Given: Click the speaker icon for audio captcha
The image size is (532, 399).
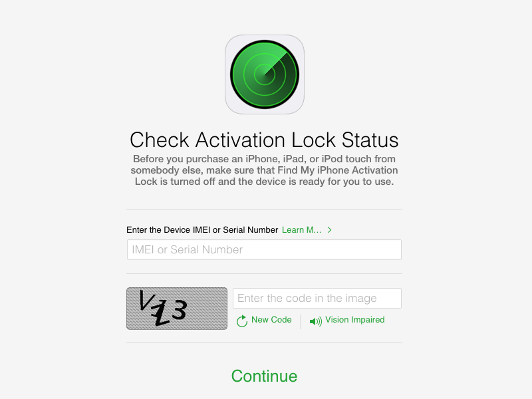Looking at the screenshot, I should pos(315,321).
